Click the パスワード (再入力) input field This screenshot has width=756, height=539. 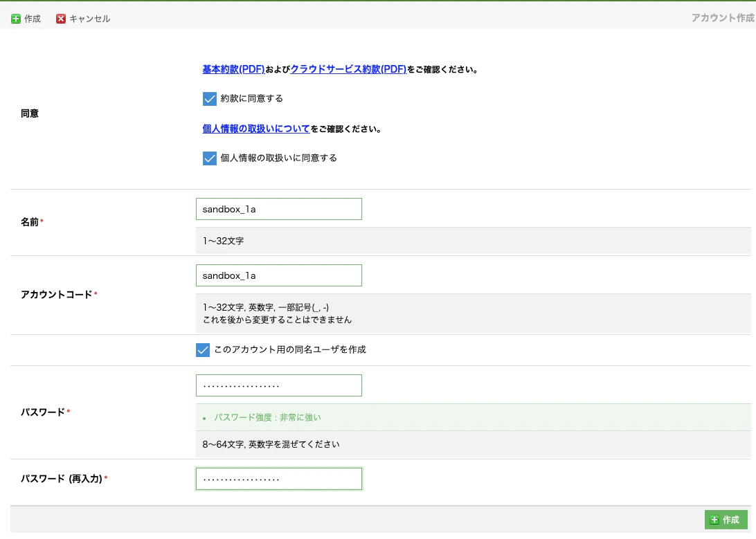(278, 478)
